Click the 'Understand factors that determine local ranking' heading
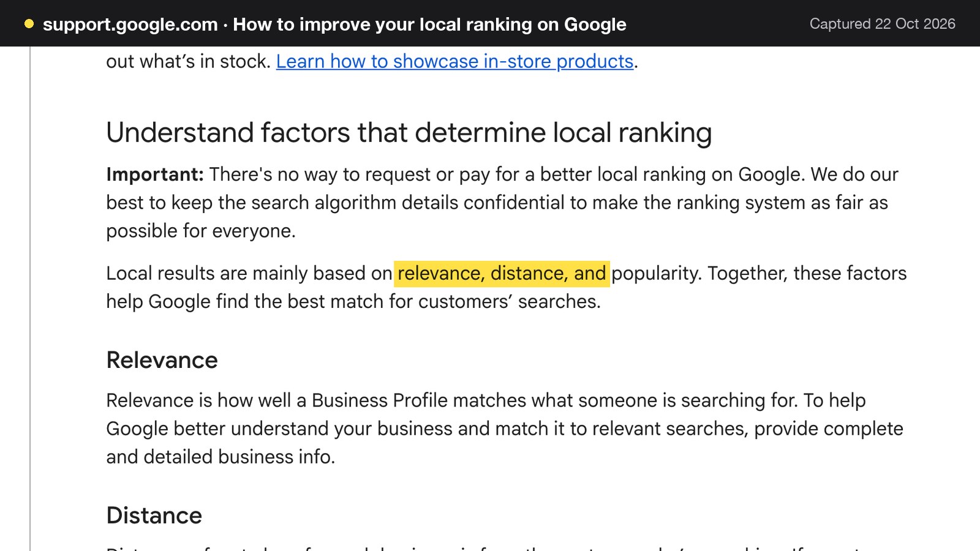The height and width of the screenshot is (551, 980). click(x=409, y=133)
